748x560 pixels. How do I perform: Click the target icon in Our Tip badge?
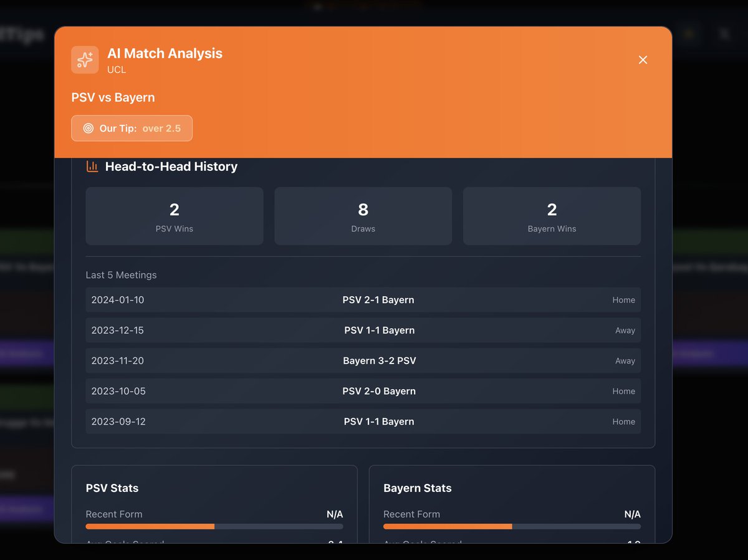(x=89, y=128)
